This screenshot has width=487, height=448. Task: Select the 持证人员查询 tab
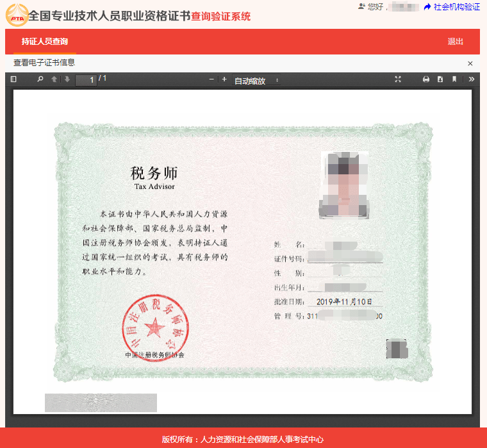pyautogui.click(x=45, y=41)
